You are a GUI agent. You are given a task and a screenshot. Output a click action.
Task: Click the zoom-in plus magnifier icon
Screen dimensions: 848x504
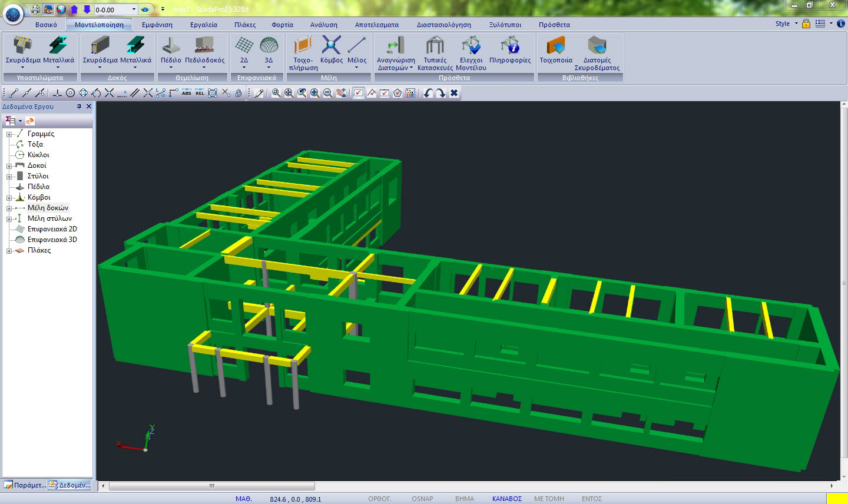(x=315, y=93)
